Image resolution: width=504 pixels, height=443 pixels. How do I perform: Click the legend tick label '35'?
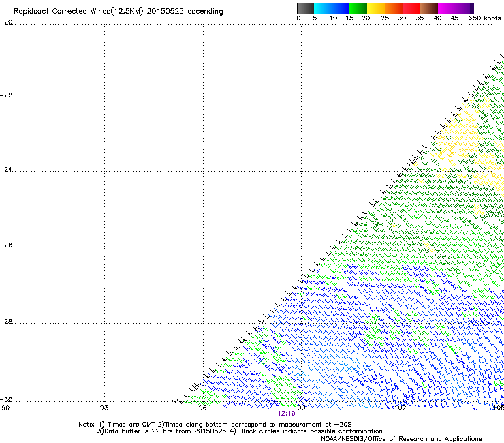(420, 18)
